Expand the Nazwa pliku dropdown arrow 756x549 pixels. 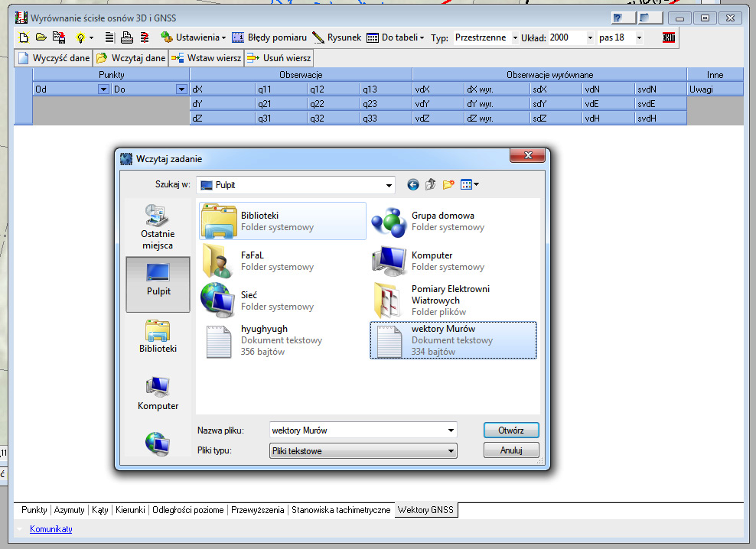(x=451, y=430)
